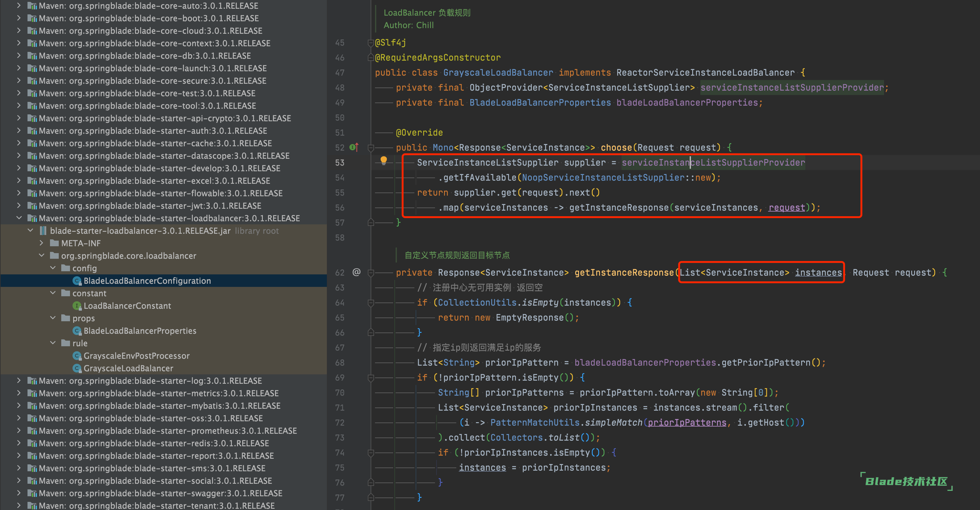Collapse the config folder
Screen dimensions: 980x510
53,268
